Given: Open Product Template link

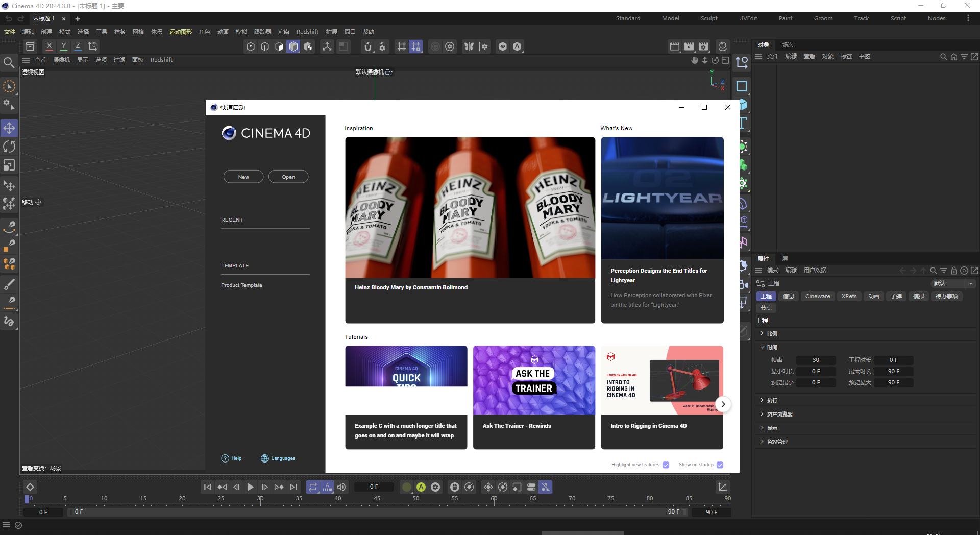Looking at the screenshot, I should [x=241, y=285].
